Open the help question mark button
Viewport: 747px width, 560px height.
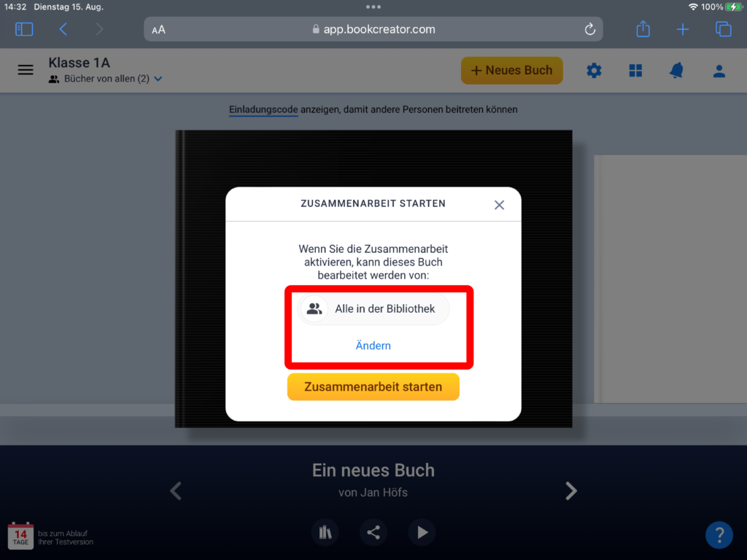(719, 534)
